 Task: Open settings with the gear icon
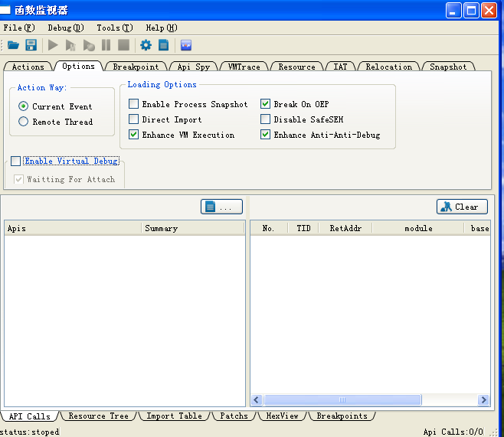(146, 45)
